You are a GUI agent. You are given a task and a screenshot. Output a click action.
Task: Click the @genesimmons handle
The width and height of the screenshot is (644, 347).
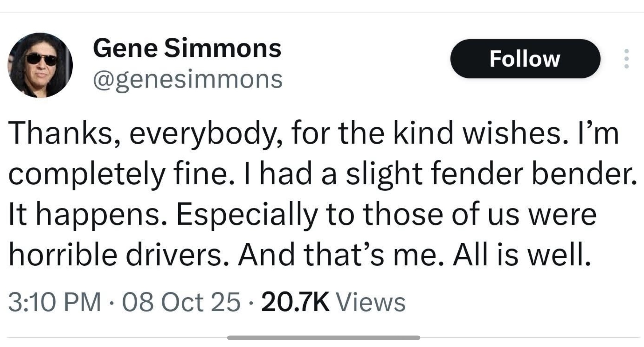coord(188,79)
